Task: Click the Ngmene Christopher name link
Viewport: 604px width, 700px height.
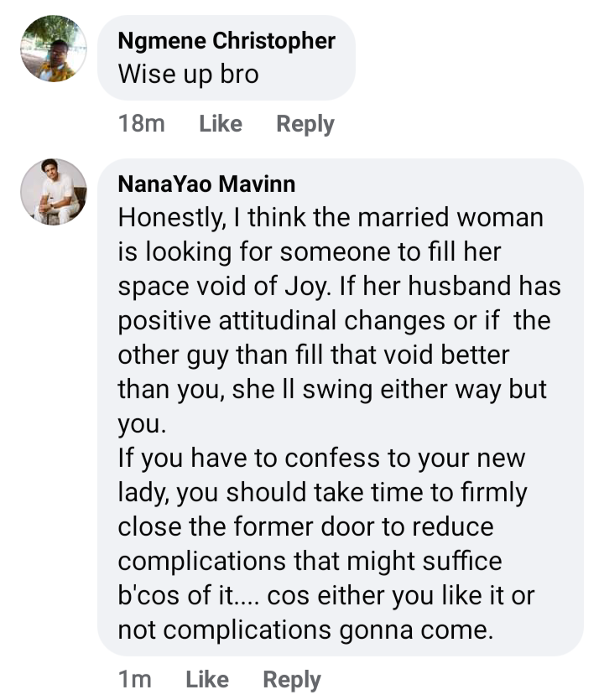Action: click(x=226, y=40)
